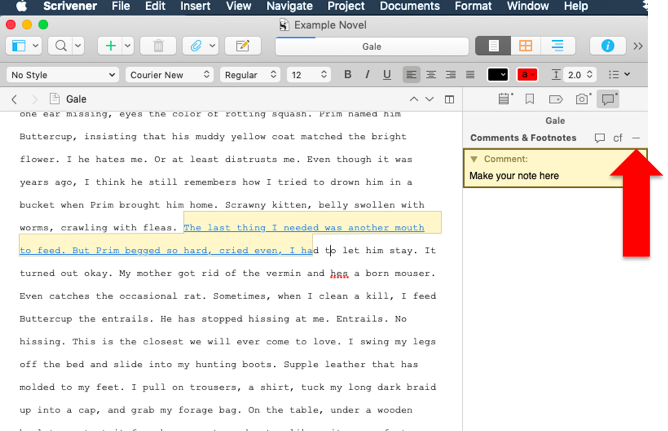Click the line spacing icon

point(556,75)
